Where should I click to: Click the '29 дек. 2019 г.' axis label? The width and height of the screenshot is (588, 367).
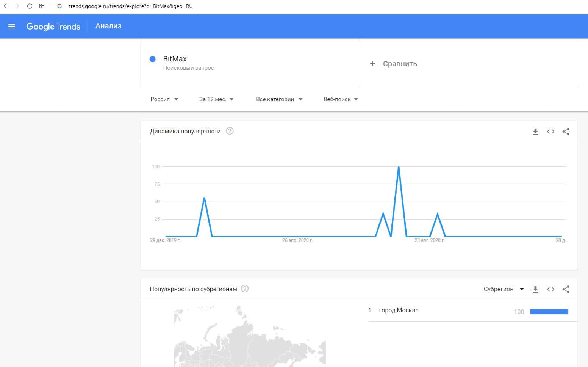click(x=166, y=240)
